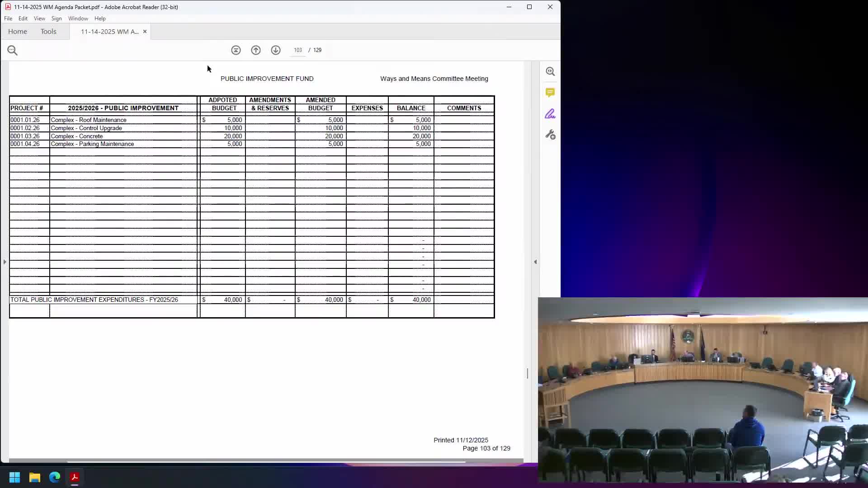
Task: Switch to the Home tab
Action: coord(18,32)
